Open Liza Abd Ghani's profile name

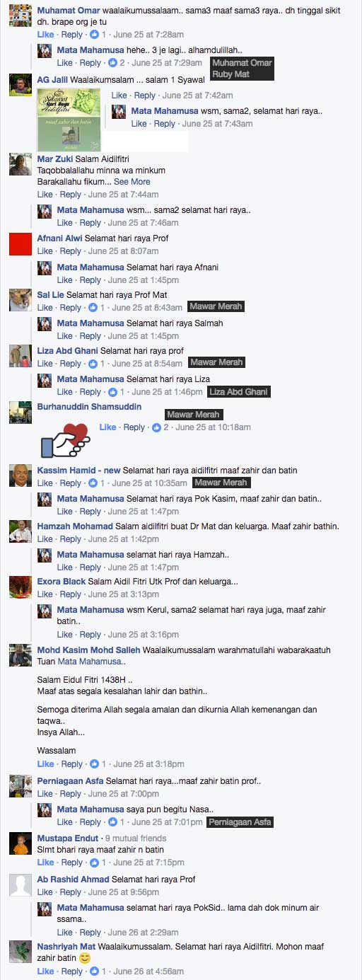pyautogui.click(x=67, y=350)
